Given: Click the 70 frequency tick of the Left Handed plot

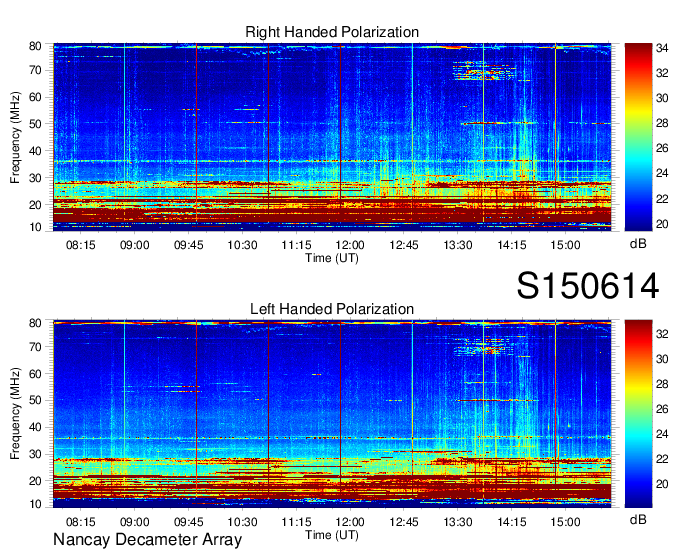Looking at the screenshot, I should 35,347.
